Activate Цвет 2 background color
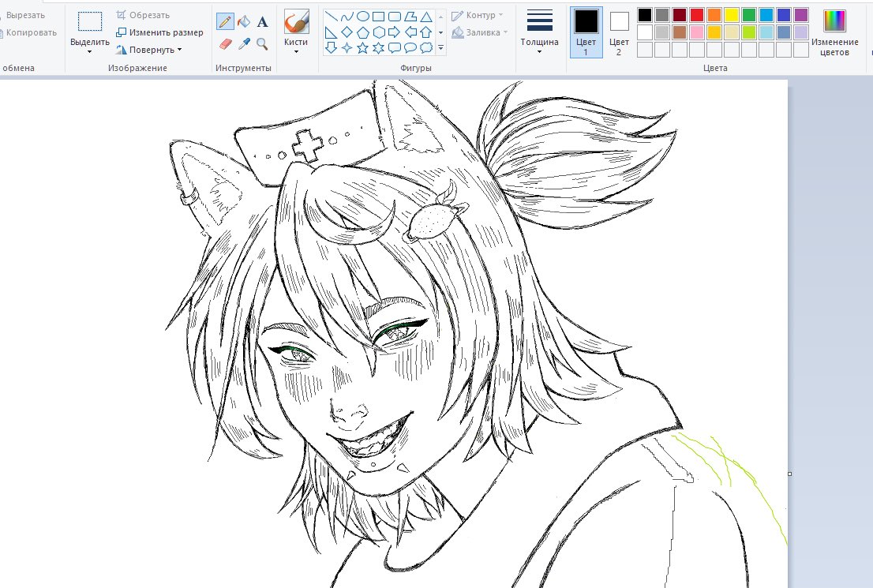Screen dimensions: 873x588 point(619,32)
